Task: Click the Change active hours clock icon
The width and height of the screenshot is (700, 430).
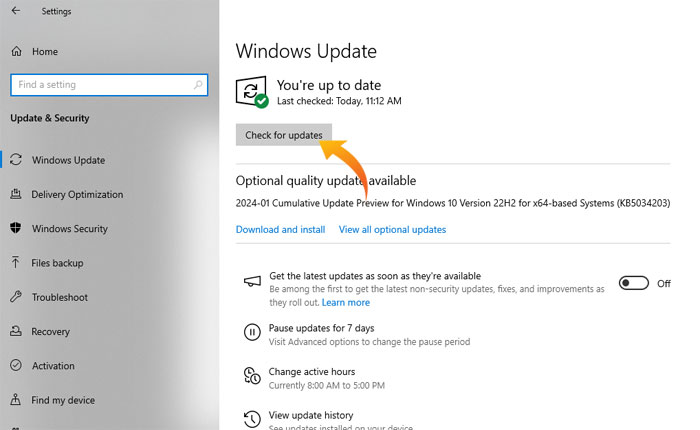Action: 252,376
